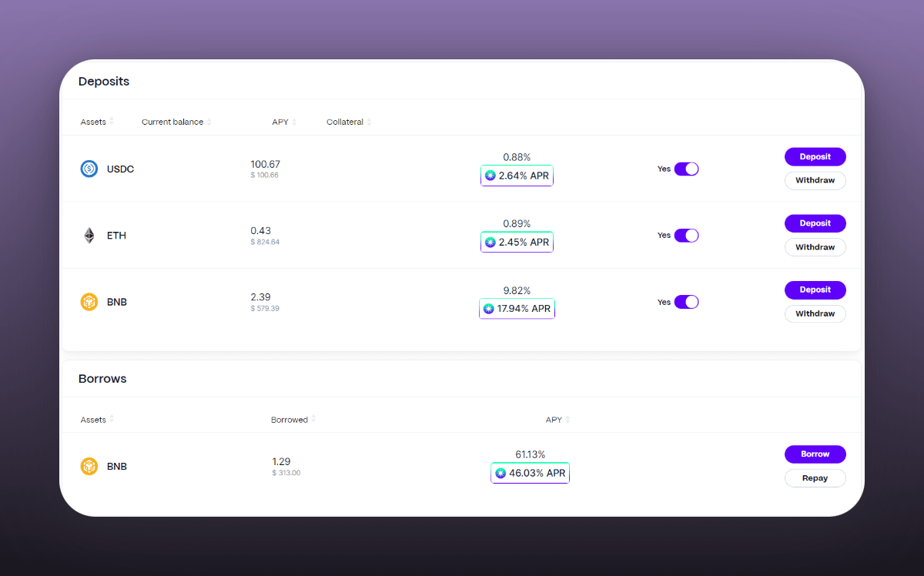Click the reward icon beside 46.03% APR
This screenshot has height=576, width=924.
click(500, 473)
